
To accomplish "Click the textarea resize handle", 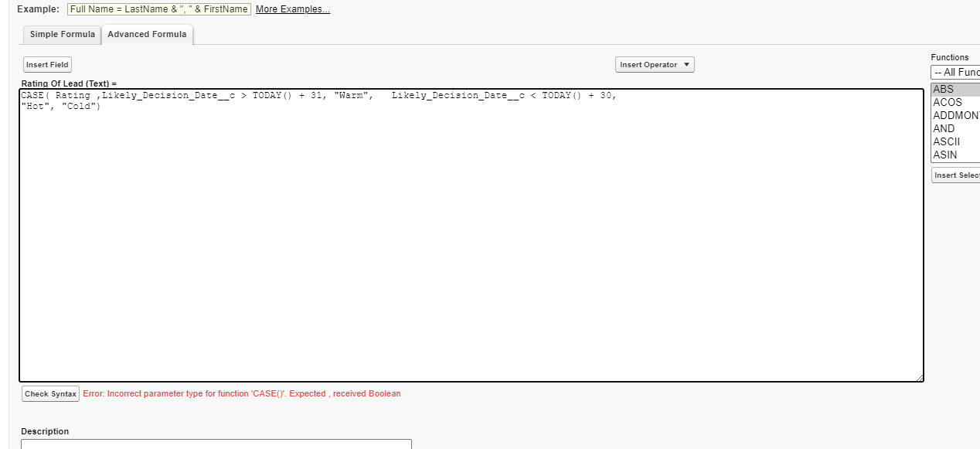I will 920,377.
